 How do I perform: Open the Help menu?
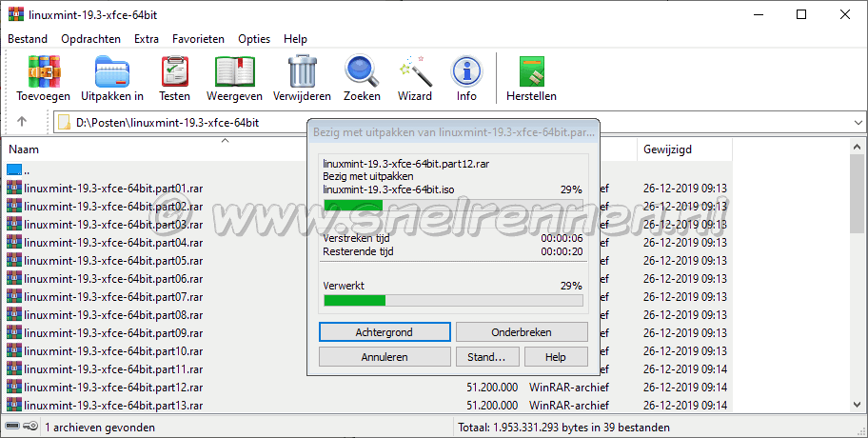(295, 39)
